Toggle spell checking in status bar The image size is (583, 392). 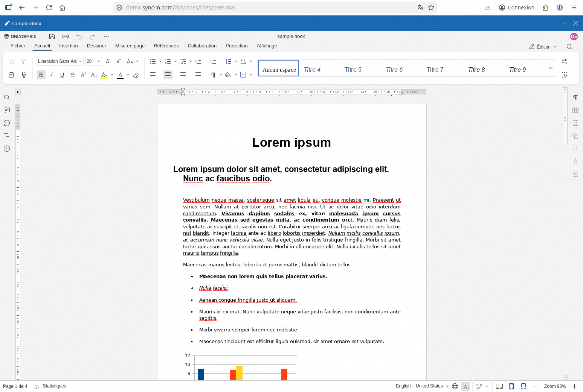coord(465,386)
